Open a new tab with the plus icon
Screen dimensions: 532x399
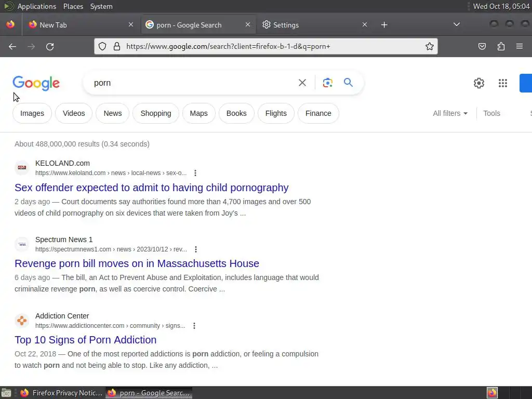(384, 25)
